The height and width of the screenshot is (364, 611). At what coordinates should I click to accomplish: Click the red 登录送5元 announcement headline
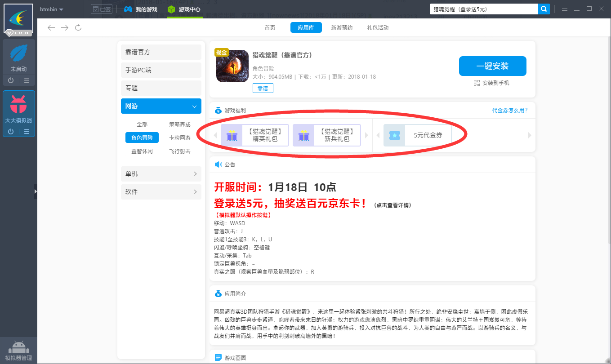tap(290, 203)
